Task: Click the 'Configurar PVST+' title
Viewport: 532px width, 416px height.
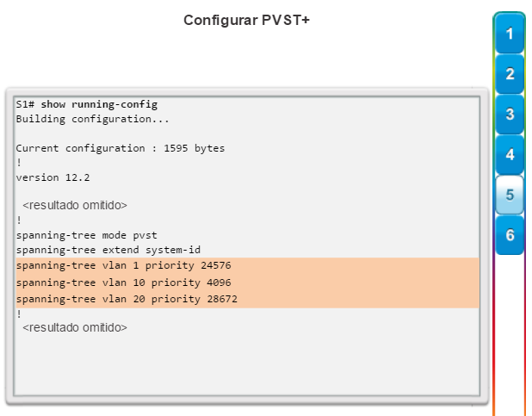Action: coord(247,21)
